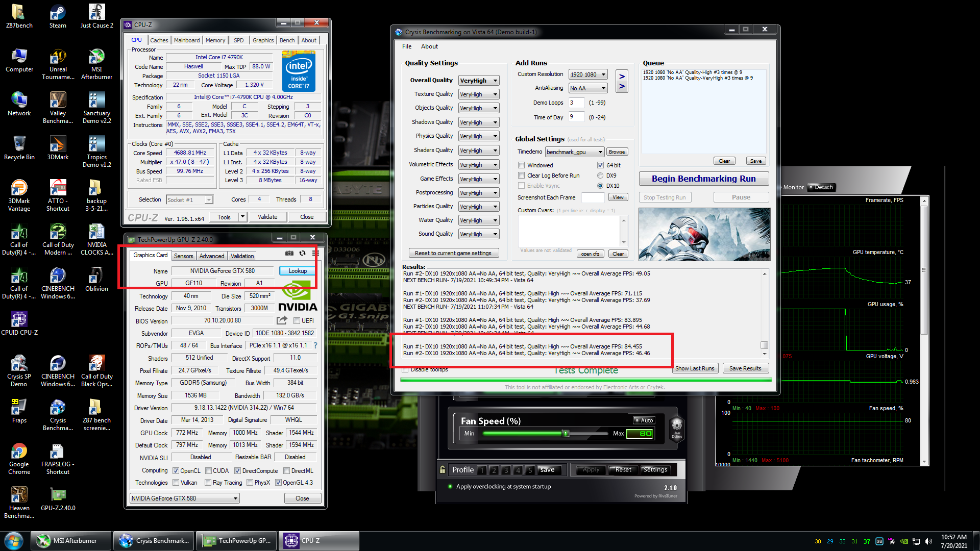Screen dimensions: 980x551
Task: Click GPU-Z refresh icon
Action: (302, 253)
